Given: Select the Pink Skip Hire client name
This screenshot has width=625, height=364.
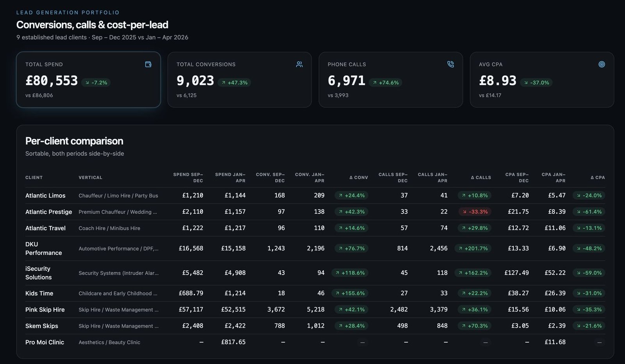Looking at the screenshot, I should (45, 310).
